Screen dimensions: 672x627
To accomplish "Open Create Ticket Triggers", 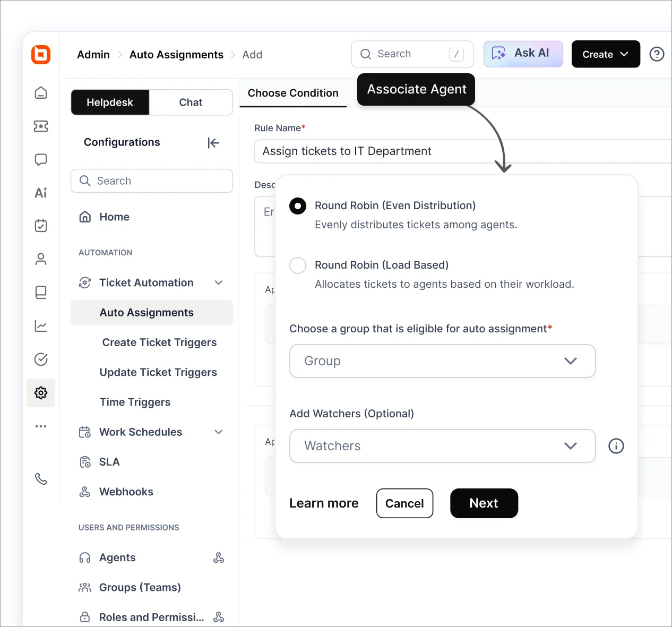I will 159,342.
